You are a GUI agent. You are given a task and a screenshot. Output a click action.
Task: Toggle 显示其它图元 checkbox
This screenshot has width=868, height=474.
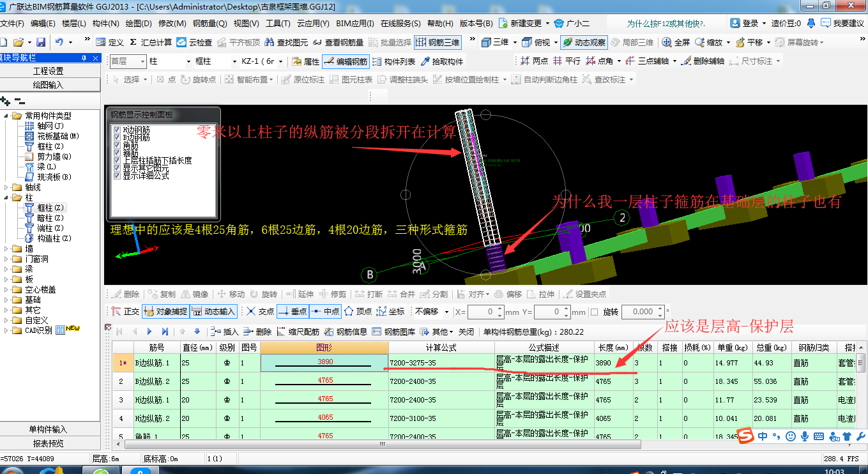point(116,168)
